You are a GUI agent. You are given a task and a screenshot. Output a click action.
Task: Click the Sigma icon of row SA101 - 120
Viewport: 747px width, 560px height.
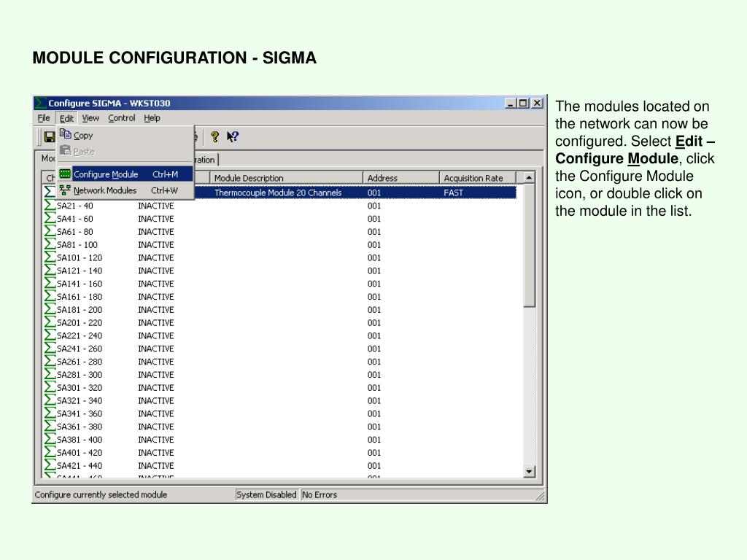pyautogui.click(x=50, y=257)
